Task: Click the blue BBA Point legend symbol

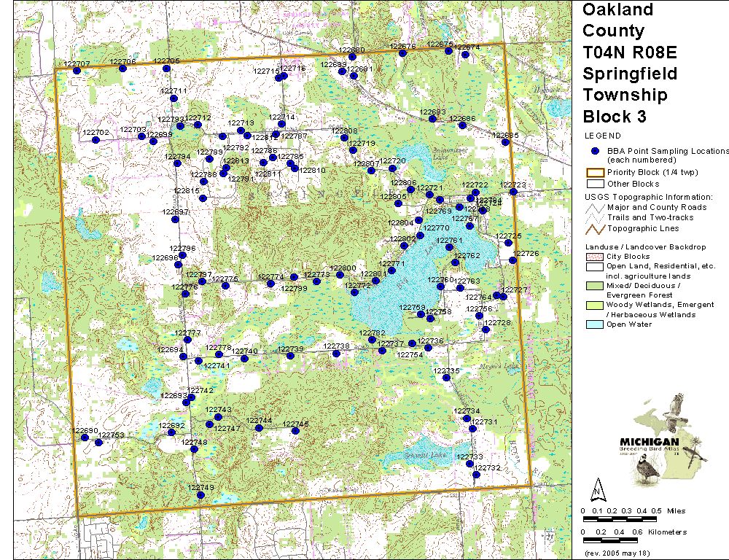Action: tap(595, 151)
